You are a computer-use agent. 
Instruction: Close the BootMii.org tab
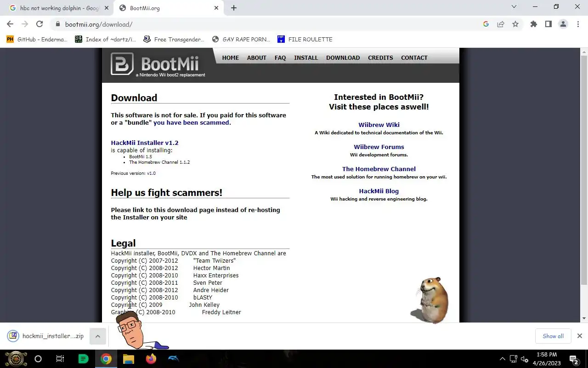pos(216,8)
